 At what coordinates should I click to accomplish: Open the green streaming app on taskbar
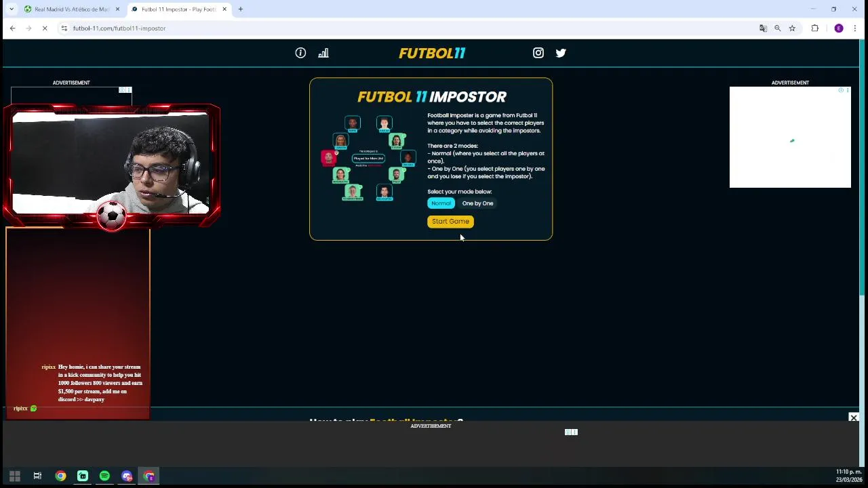(82, 476)
